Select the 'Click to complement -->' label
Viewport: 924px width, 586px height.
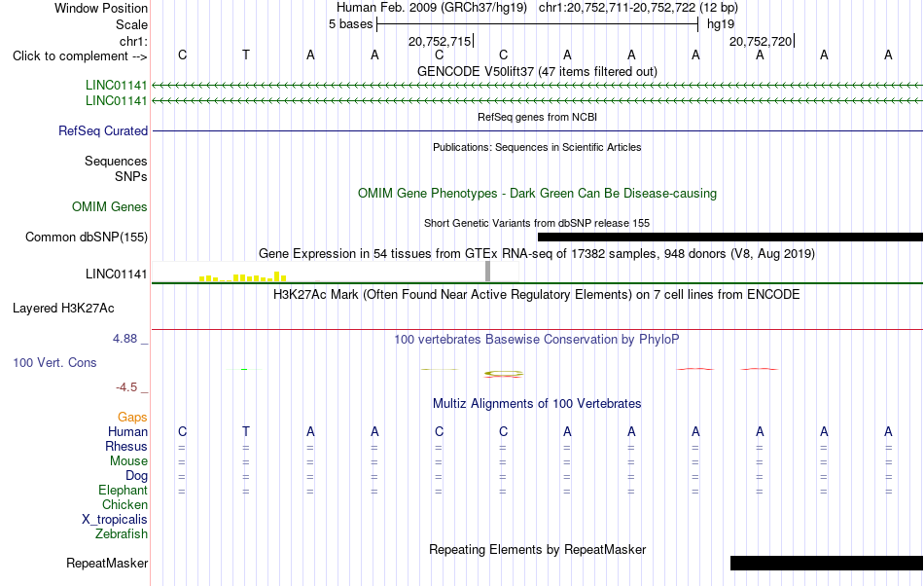[x=80, y=56]
